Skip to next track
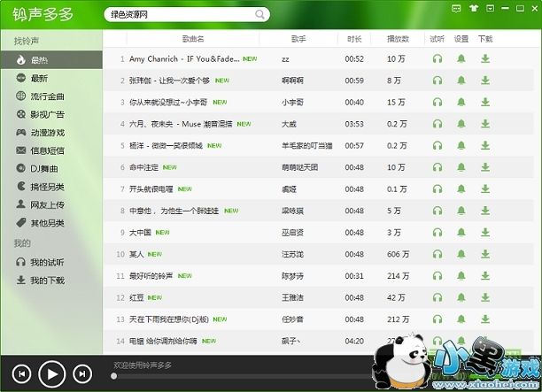542x392 pixels. point(82,374)
